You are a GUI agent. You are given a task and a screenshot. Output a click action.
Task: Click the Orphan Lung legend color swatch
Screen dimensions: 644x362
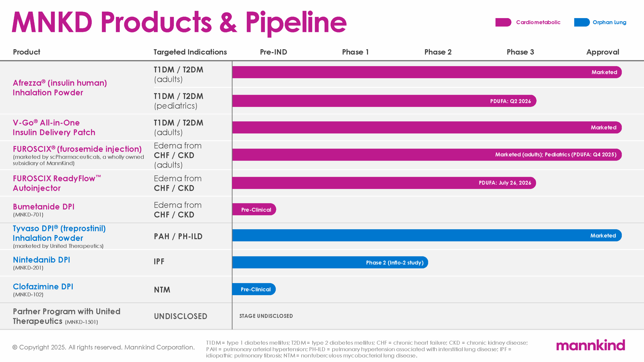pyautogui.click(x=581, y=22)
